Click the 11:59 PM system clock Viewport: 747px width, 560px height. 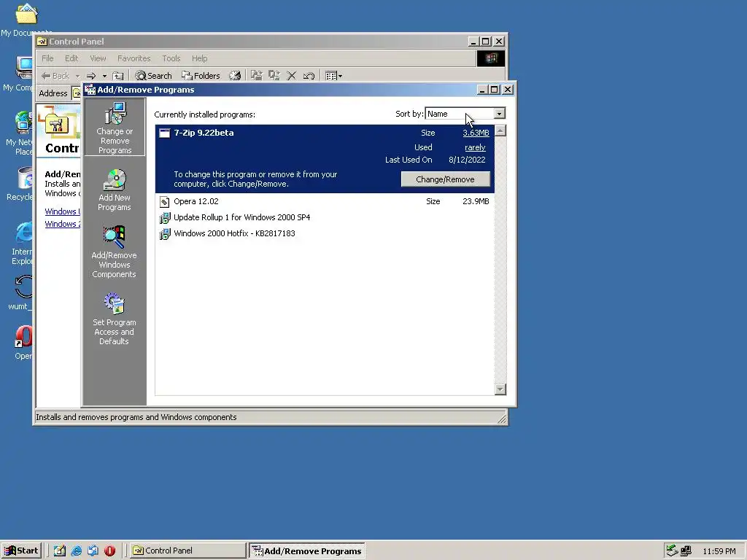click(x=719, y=551)
